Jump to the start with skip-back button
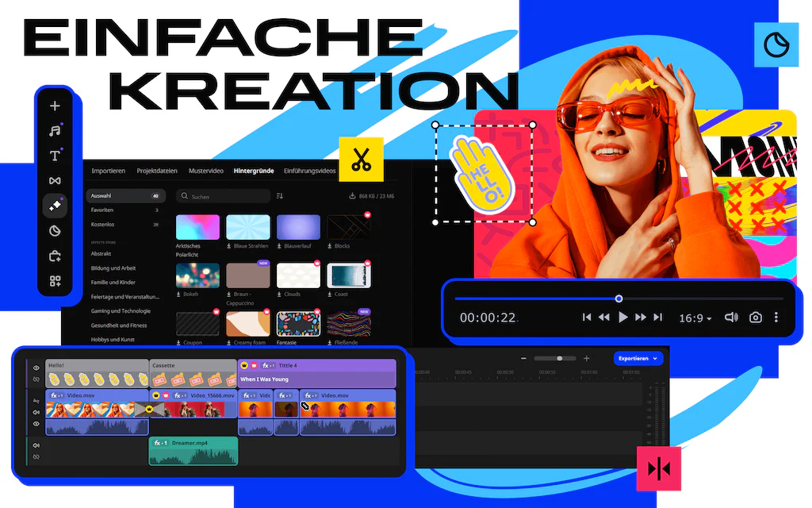The image size is (812, 508). click(x=586, y=317)
